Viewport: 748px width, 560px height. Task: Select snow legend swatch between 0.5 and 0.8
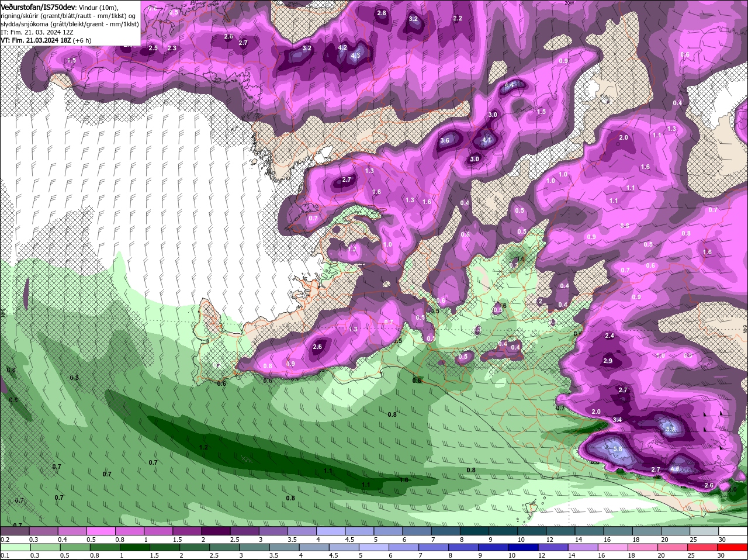[101, 531]
